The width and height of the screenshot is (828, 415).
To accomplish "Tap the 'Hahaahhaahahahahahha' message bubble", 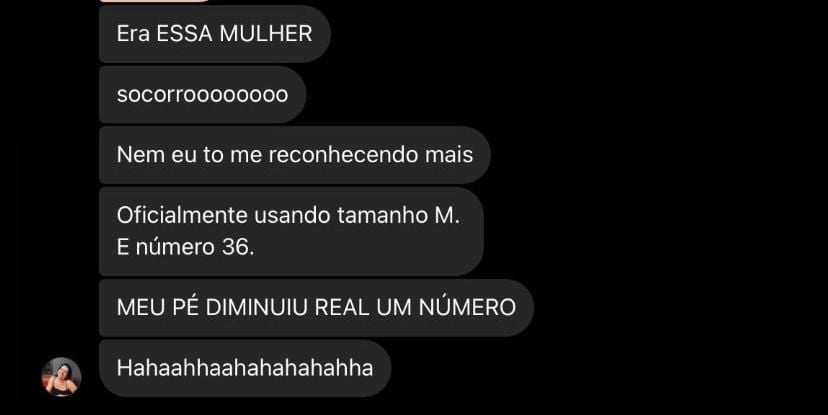I will coord(245,368).
